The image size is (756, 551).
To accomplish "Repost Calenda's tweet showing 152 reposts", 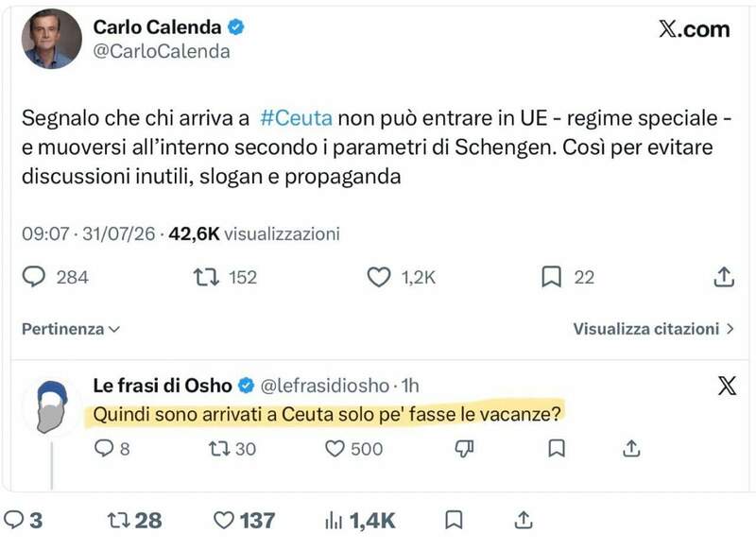I will 206,277.
